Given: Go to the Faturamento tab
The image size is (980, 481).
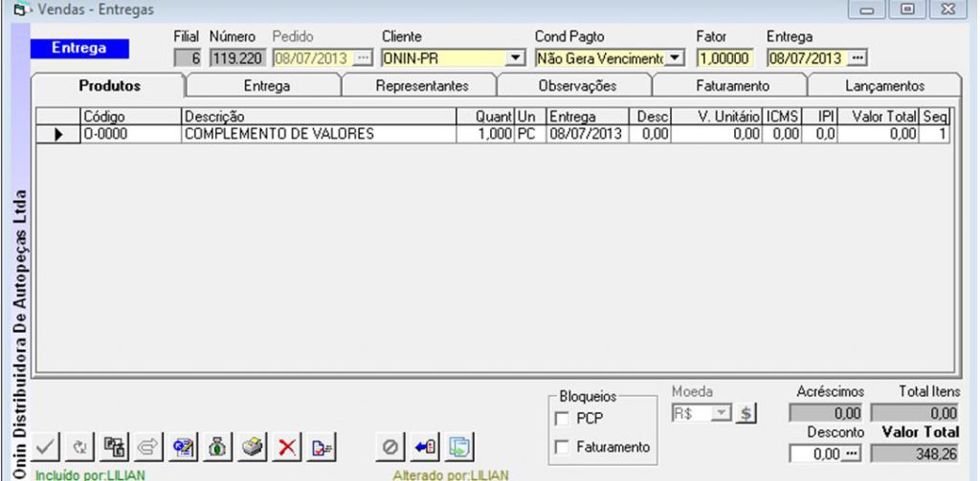Looking at the screenshot, I should pyautogui.click(x=732, y=86).
